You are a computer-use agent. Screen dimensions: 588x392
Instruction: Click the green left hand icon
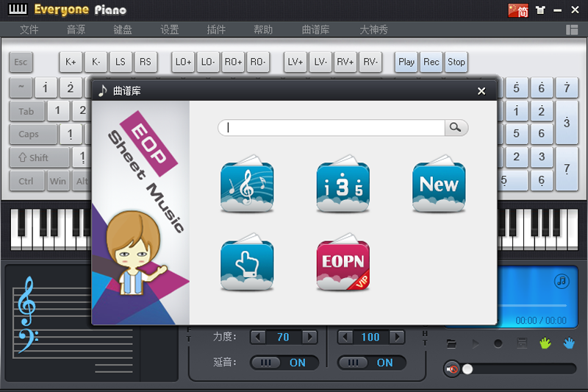[x=545, y=343]
